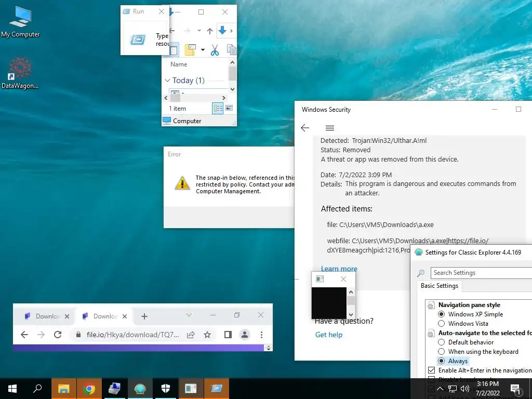Click the Chrome address bar URL
The width and height of the screenshot is (532, 399).
132,335
